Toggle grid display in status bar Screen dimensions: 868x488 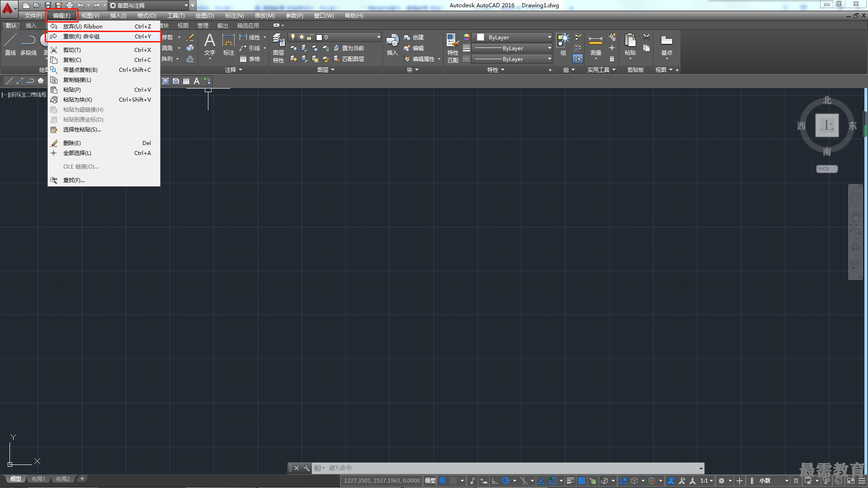tap(443, 481)
